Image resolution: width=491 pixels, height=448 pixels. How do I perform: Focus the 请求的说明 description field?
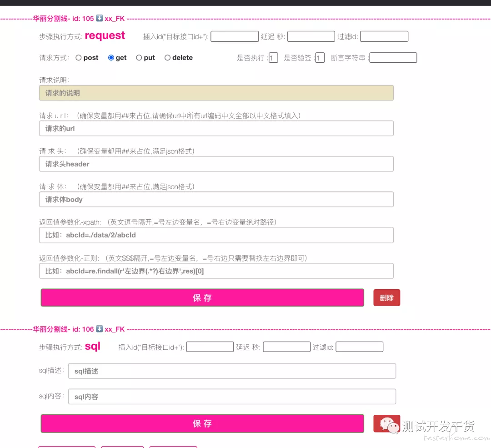click(216, 93)
